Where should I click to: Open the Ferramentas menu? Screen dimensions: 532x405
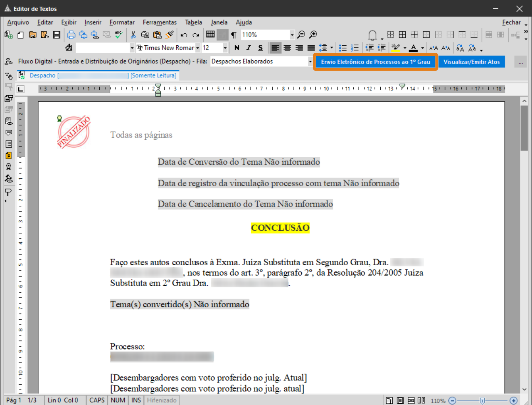[160, 22]
